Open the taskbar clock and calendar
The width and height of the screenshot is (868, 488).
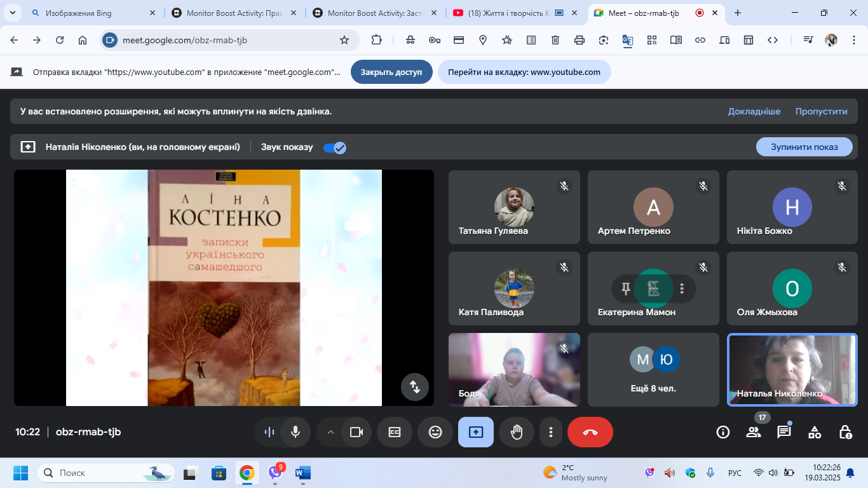pyautogui.click(x=822, y=473)
